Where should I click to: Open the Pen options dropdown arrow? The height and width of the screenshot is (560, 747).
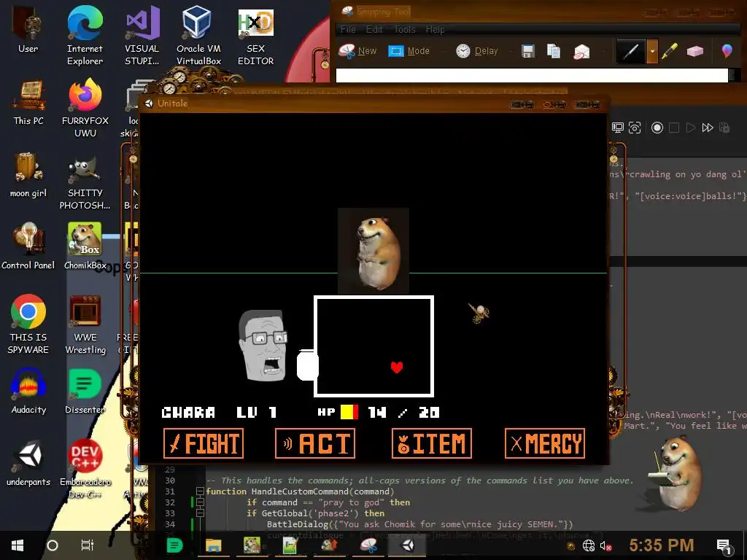click(x=651, y=51)
